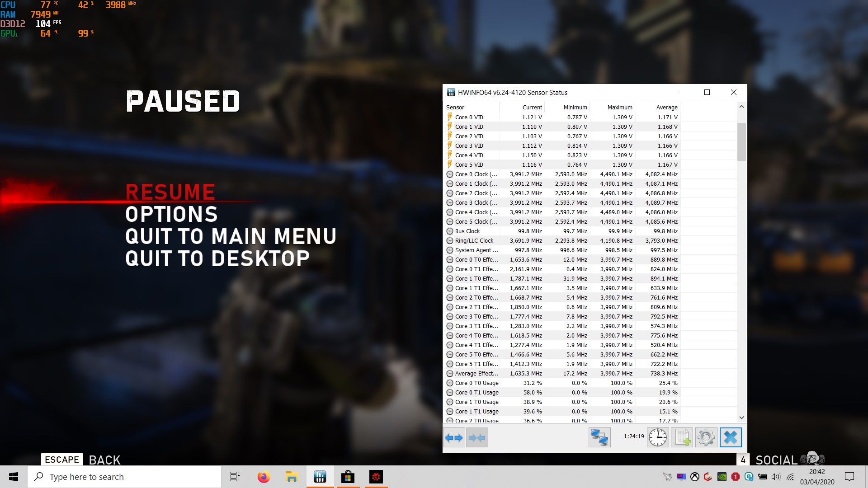Select the Core 2 T0 Effe... row
This screenshot has height=488, width=868.
click(562, 297)
